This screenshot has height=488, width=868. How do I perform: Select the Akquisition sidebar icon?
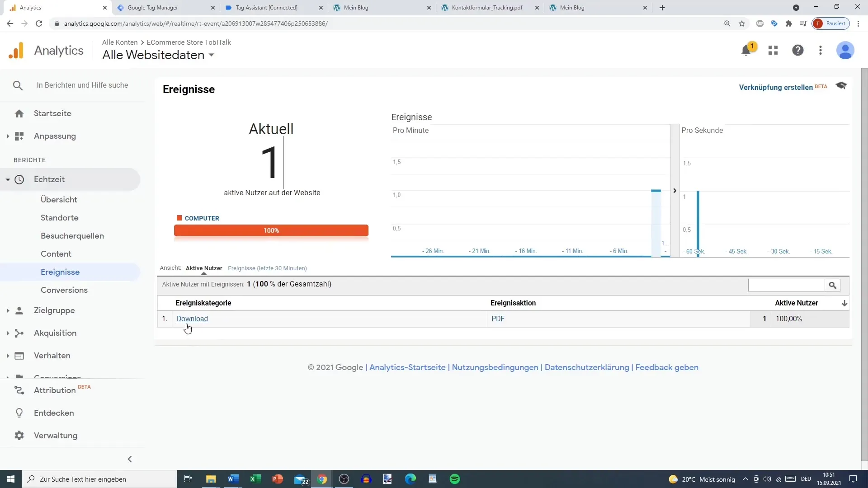[x=19, y=333]
